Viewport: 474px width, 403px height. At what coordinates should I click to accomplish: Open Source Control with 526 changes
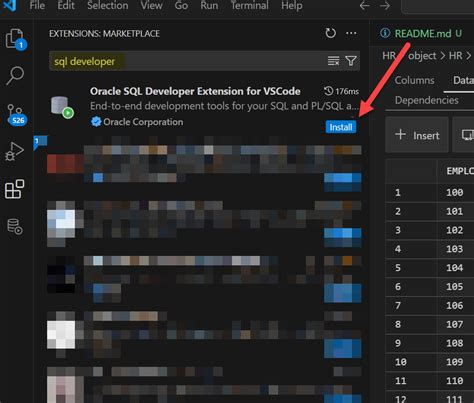16,114
